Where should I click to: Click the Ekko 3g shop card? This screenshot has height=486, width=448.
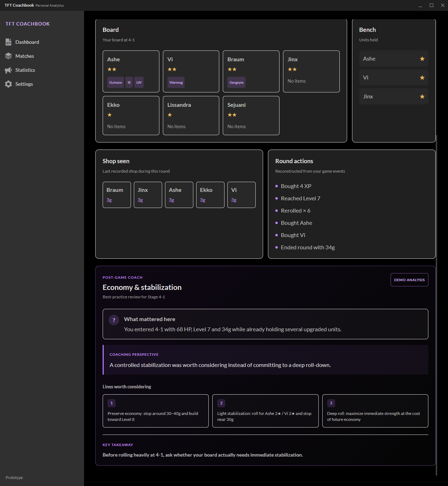210,195
